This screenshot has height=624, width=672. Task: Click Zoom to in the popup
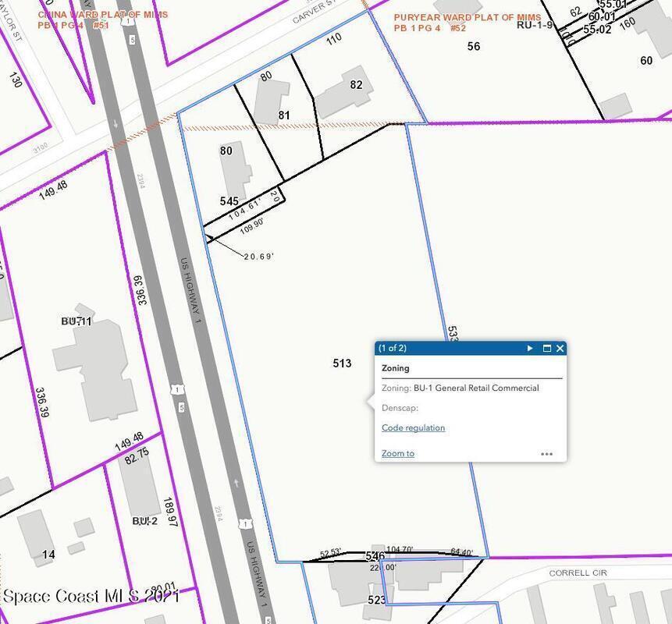point(397,454)
